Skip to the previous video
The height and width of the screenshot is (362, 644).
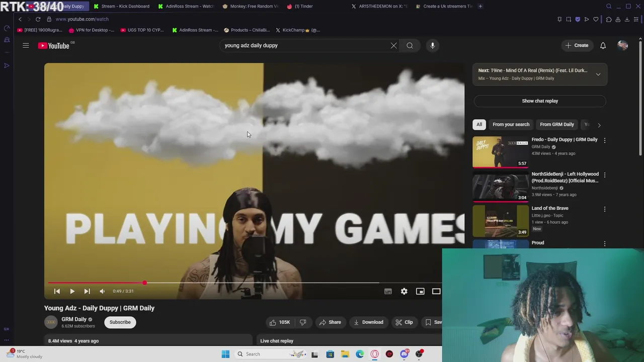[x=57, y=291]
